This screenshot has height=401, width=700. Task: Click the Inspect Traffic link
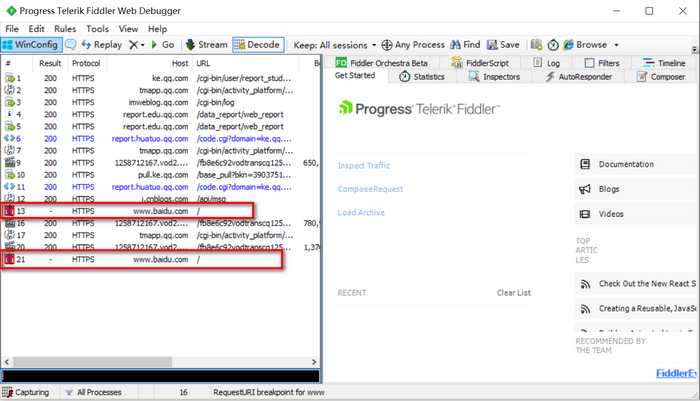364,165
